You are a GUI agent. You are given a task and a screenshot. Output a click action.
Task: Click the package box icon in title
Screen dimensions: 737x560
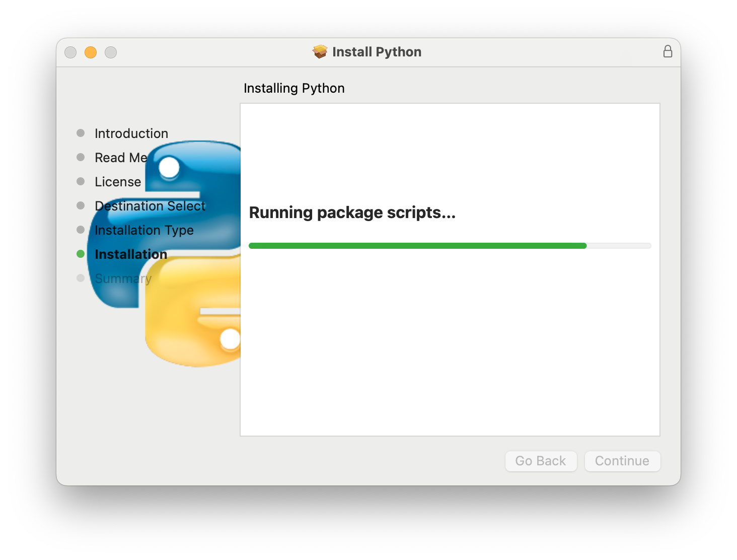coord(320,51)
